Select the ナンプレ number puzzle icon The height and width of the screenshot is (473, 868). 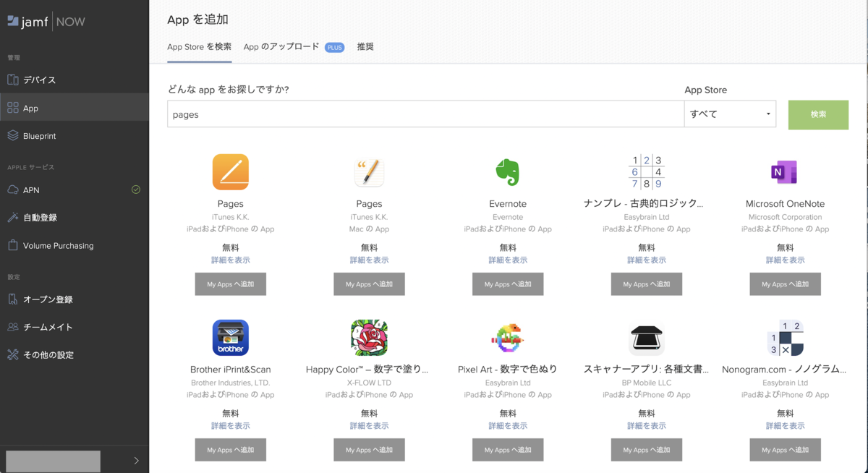click(646, 172)
